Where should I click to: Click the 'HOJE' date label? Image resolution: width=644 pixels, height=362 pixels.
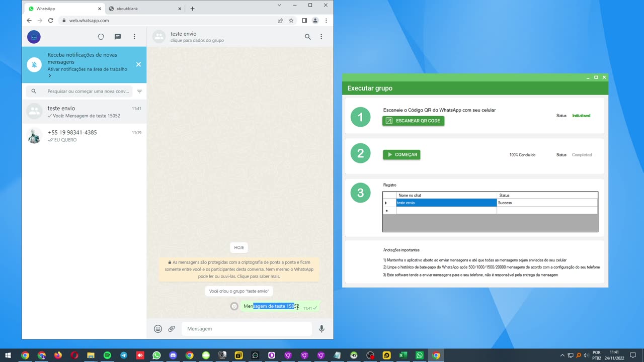pos(239,247)
